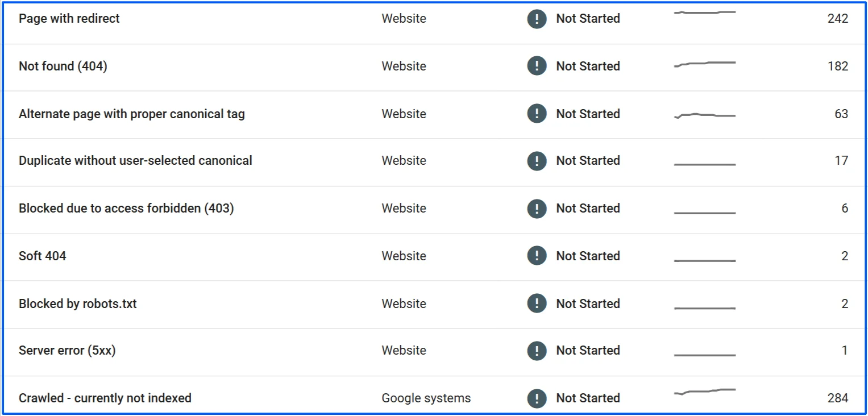Open the Page with redirect reason
Screen dimensions: 868x416
tap(69, 19)
